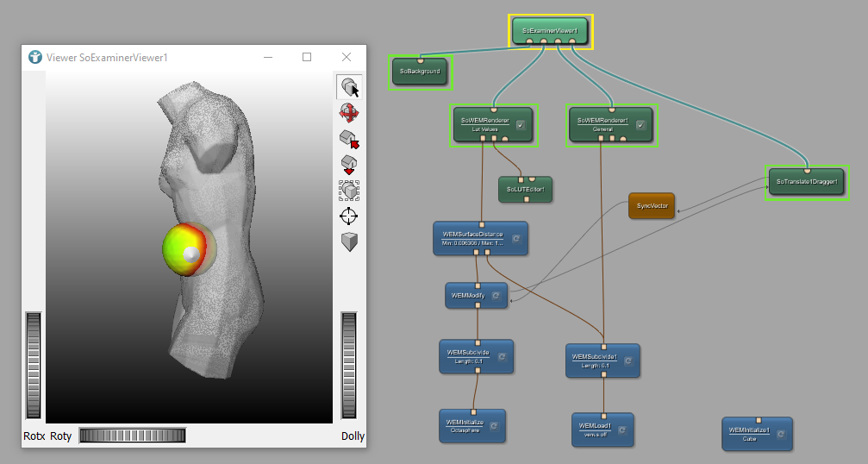
Task: Activate the seek crosshair tool
Action: (x=348, y=216)
